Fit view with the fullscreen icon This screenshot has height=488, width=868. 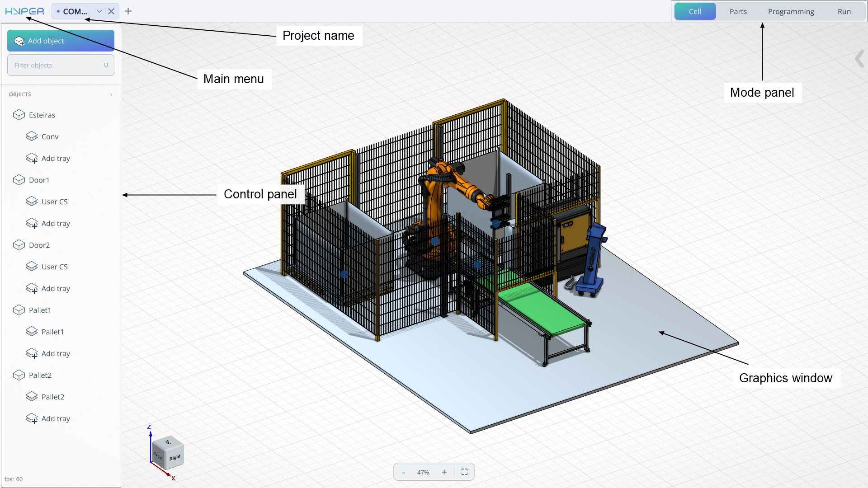464,472
